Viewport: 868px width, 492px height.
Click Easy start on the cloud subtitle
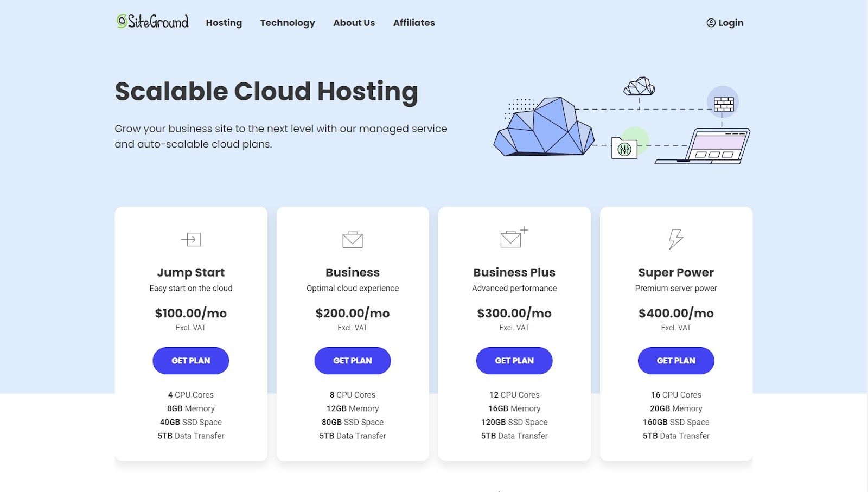coord(191,288)
